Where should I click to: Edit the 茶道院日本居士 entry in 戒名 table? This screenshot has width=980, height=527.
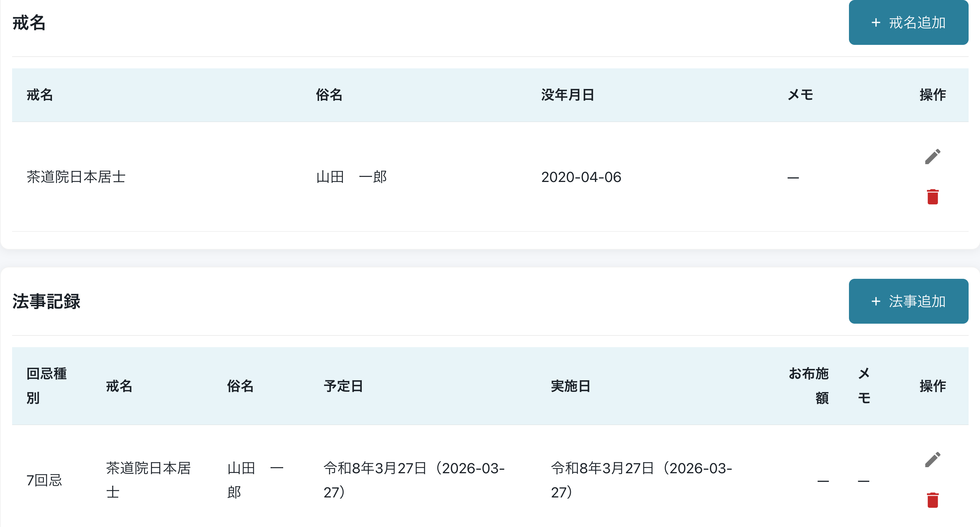(932, 156)
